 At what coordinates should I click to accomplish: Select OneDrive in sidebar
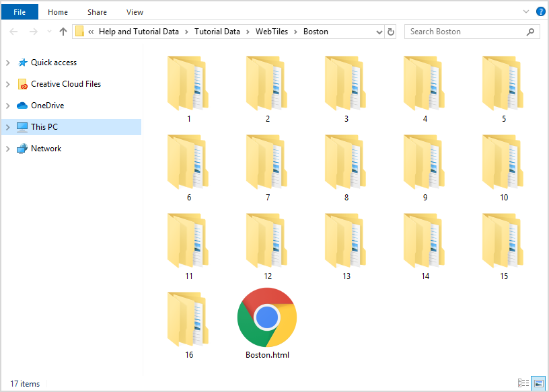click(48, 106)
